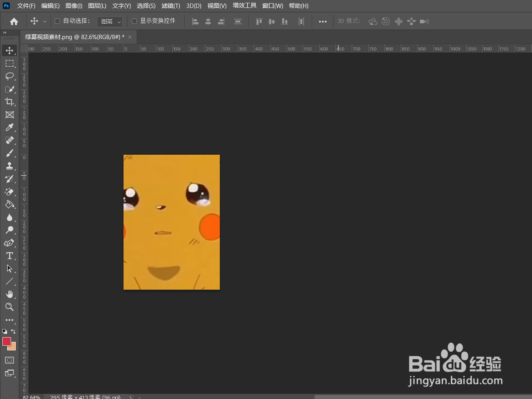Align vertical centers
Viewport: 532px width, 399px height.
tap(272, 21)
